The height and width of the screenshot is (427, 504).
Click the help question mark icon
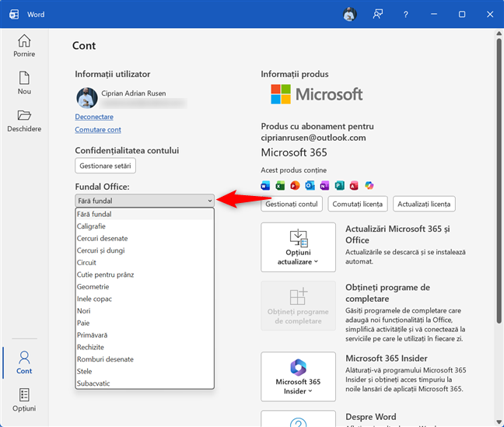pyautogui.click(x=405, y=14)
